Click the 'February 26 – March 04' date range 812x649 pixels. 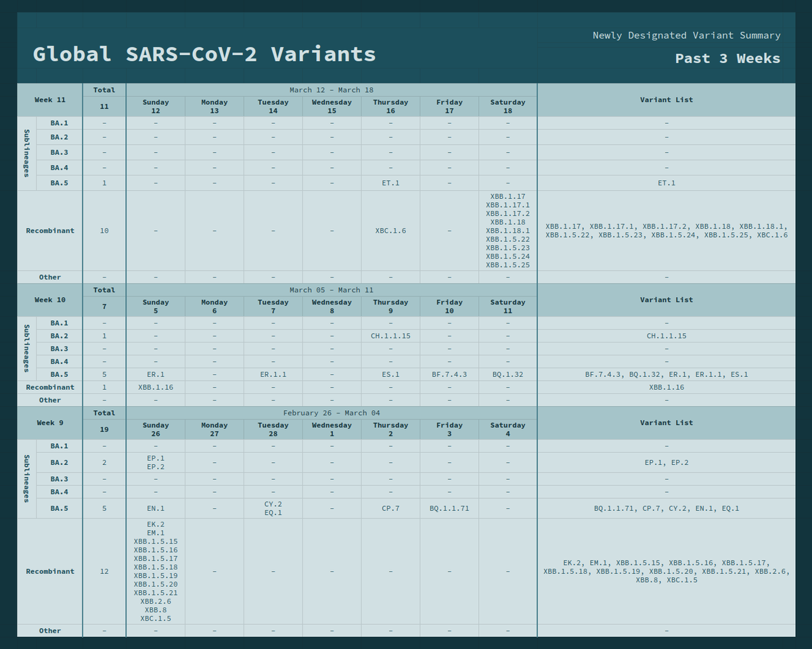click(x=332, y=413)
